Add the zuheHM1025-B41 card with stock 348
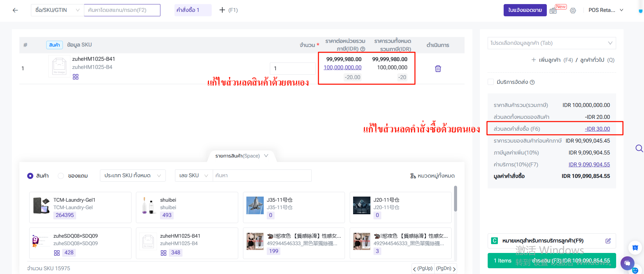The height and width of the screenshot is (274, 644). [187, 243]
